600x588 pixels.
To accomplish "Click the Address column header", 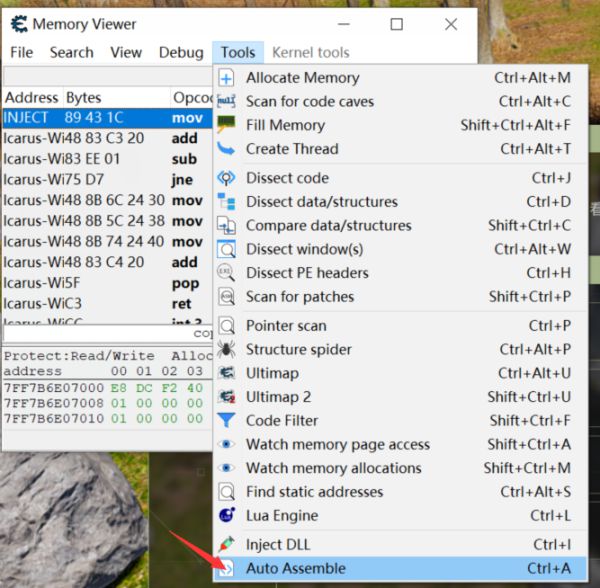I will tap(32, 98).
